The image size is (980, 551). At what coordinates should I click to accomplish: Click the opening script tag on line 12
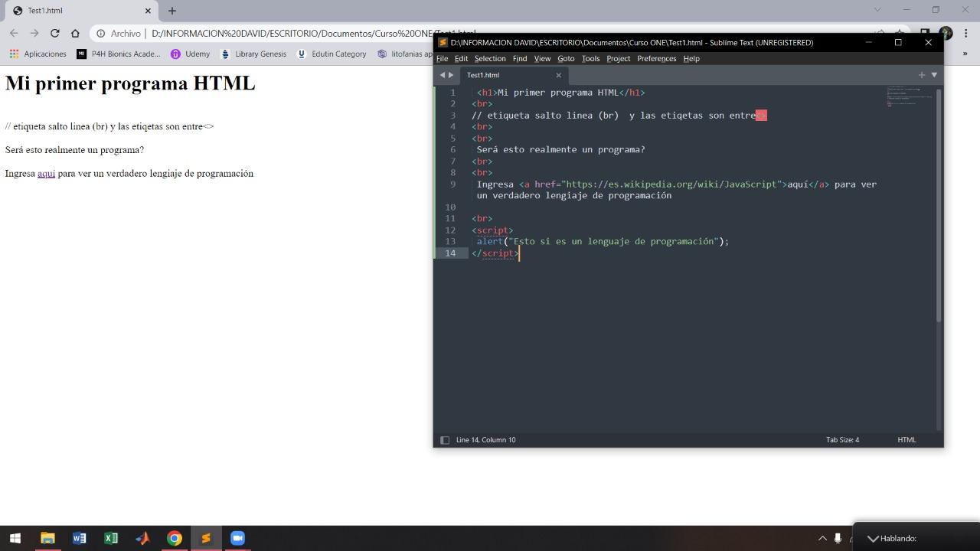[492, 230]
